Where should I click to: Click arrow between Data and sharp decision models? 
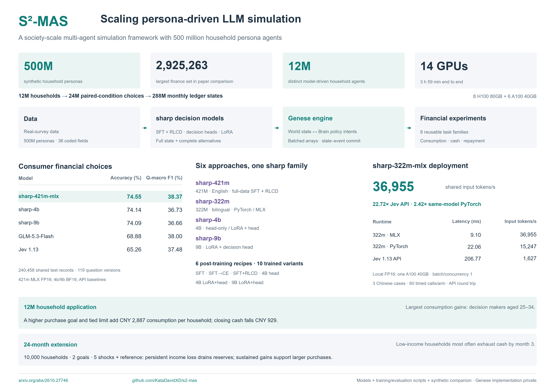145,128
